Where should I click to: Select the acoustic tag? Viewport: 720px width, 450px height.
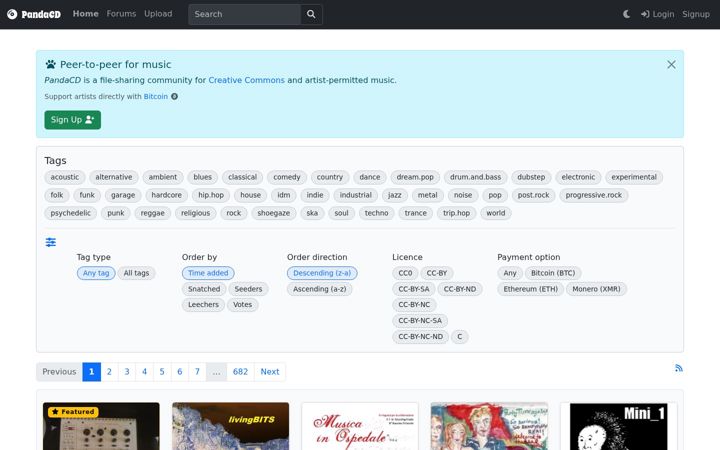click(x=65, y=177)
